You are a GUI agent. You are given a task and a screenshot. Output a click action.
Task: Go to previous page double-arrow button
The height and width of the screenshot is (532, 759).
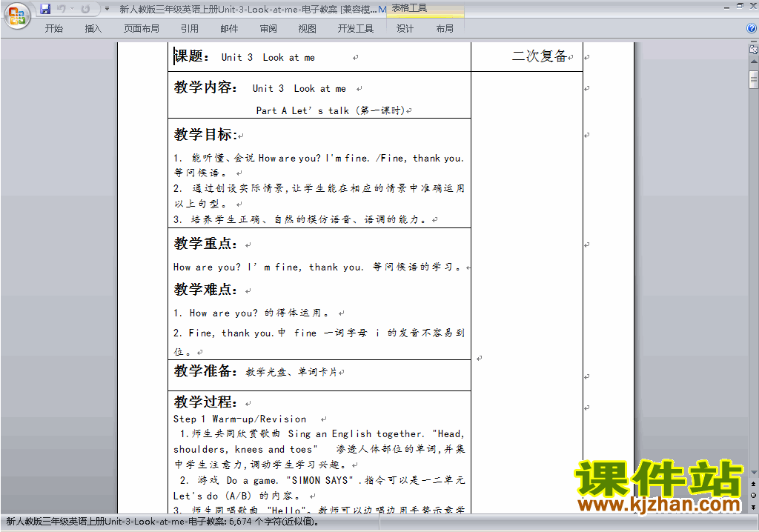tap(754, 484)
